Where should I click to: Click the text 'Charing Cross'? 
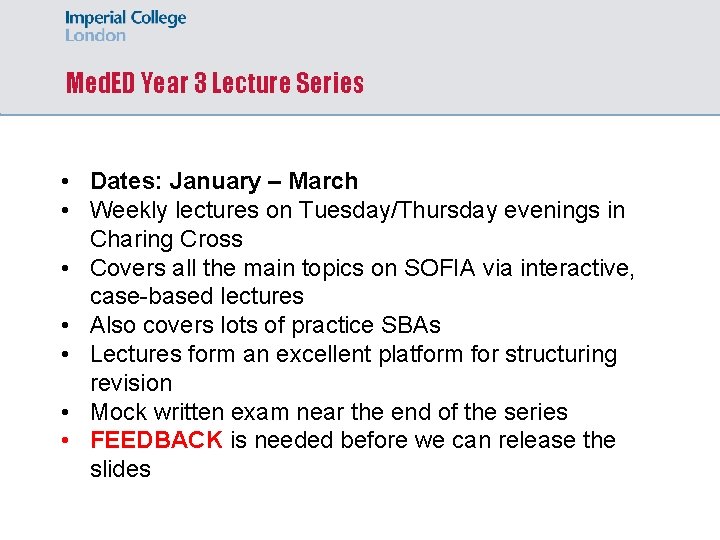click(x=166, y=239)
